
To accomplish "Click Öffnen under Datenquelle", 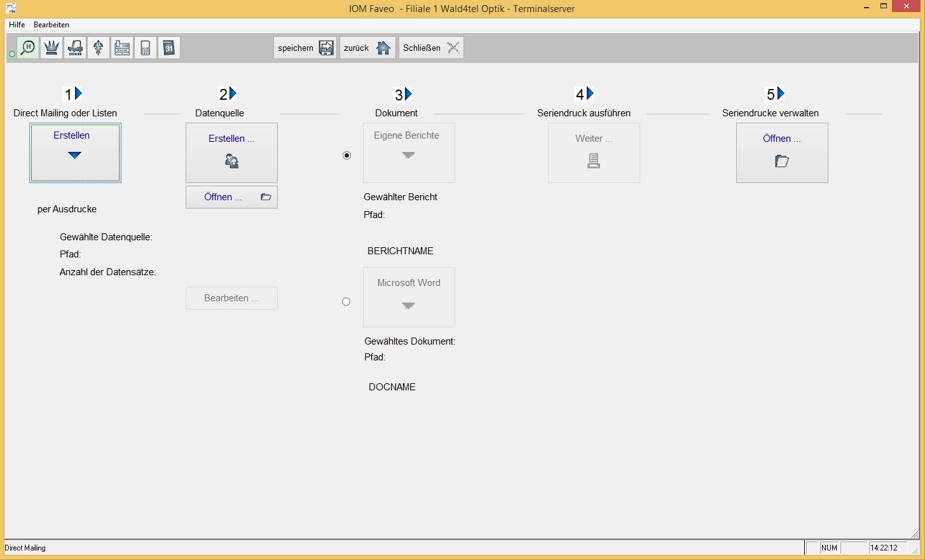I will coord(231,197).
